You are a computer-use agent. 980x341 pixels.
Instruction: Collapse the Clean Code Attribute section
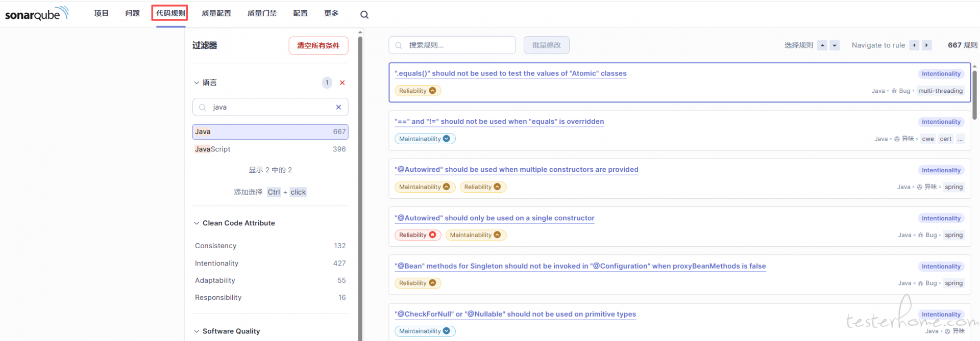[x=197, y=223]
